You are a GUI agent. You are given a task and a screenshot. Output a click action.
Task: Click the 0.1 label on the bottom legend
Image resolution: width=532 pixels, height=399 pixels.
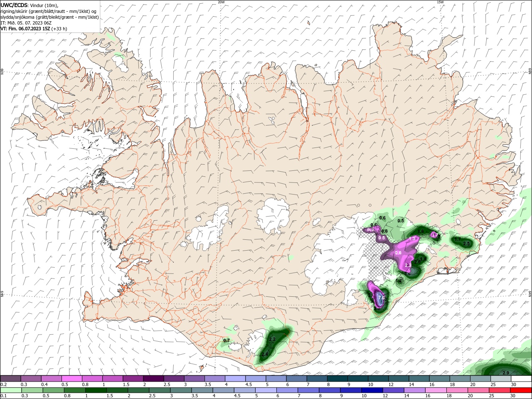[3, 396]
